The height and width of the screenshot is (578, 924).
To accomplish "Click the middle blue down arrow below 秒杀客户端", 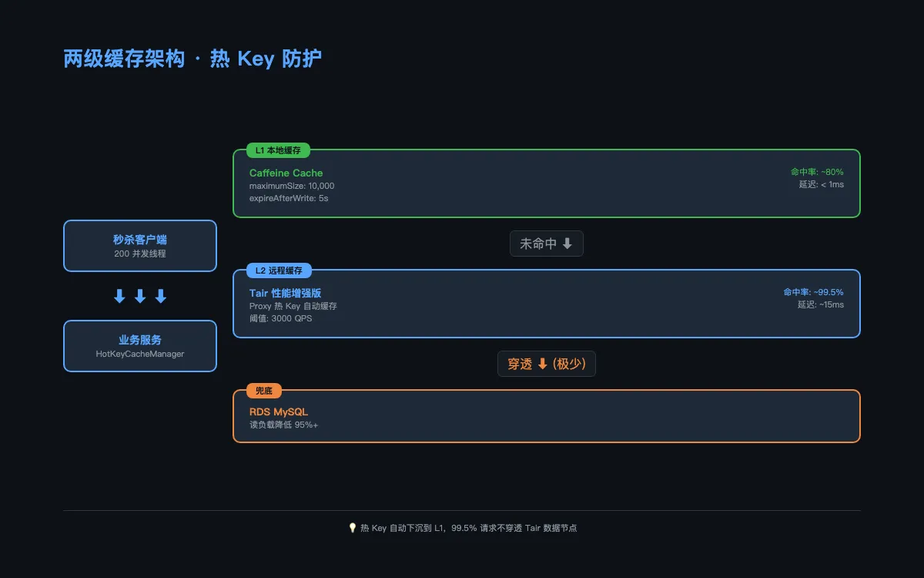I will click(140, 297).
